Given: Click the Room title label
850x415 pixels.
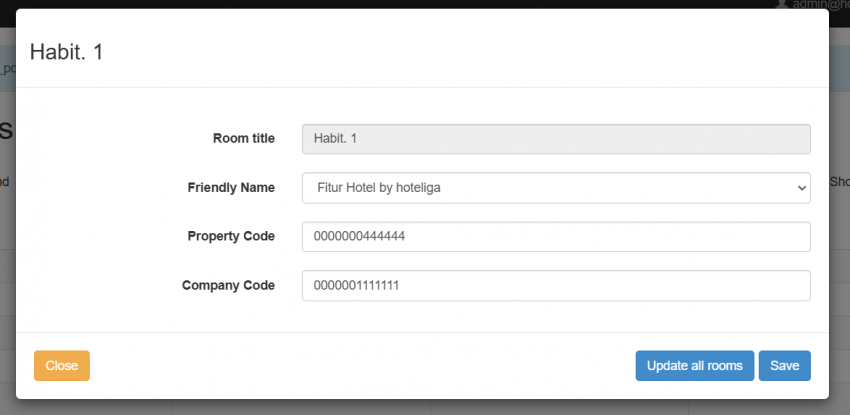Looking at the screenshot, I should 243,138.
